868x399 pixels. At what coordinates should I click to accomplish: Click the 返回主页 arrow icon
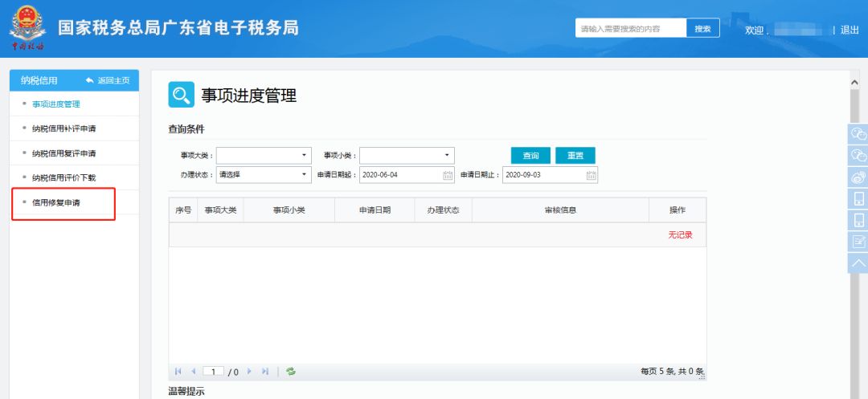pos(90,81)
